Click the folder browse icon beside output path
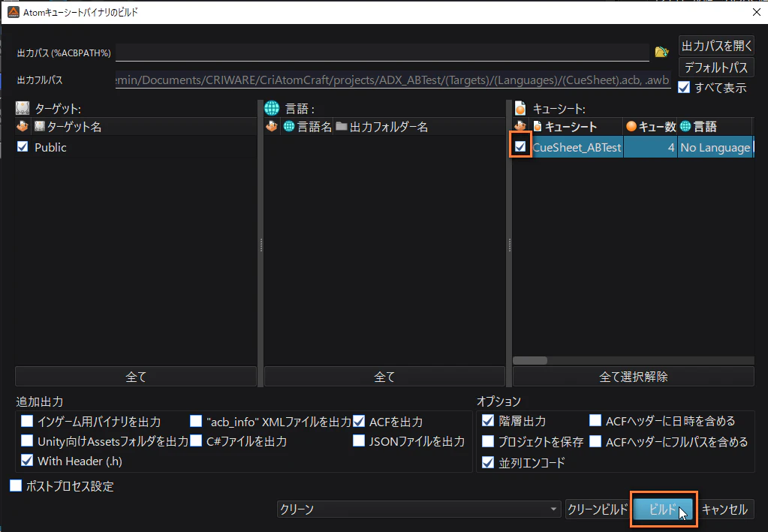 coord(661,51)
